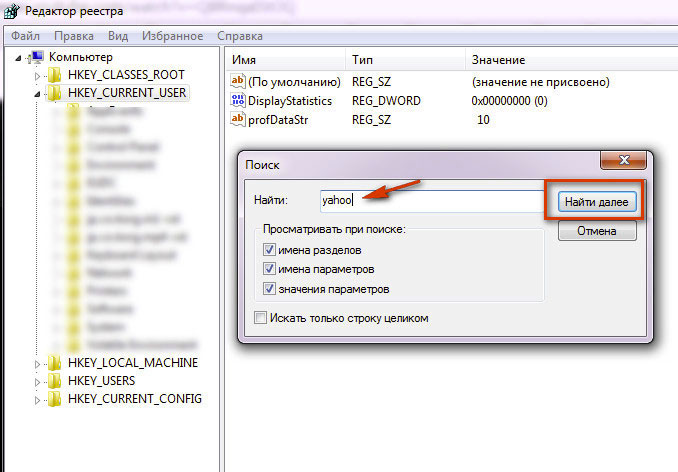Screen dimensions: 678x472
Task: Click the HKEY_USERS folder icon
Action: coord(55,381)
